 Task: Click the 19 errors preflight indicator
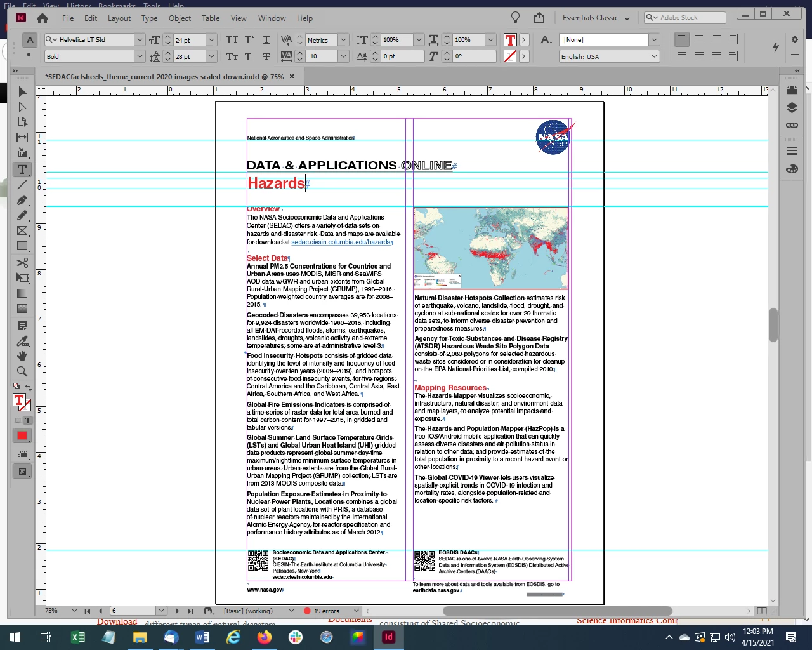coord(326,611)
